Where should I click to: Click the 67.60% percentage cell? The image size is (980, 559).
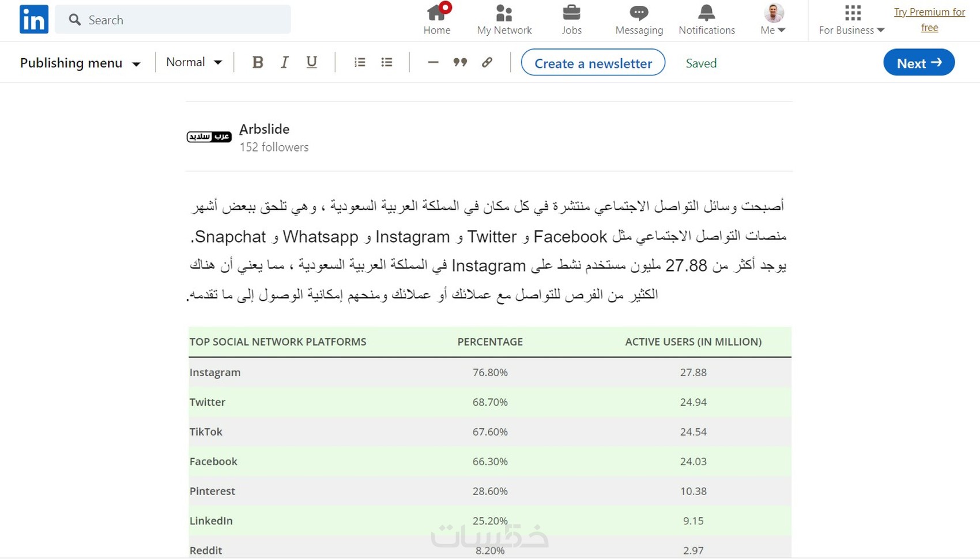point(490,432)
